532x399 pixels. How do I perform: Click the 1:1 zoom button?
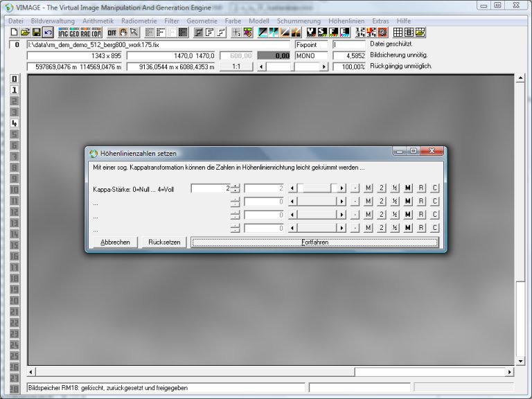pos(236,67)
